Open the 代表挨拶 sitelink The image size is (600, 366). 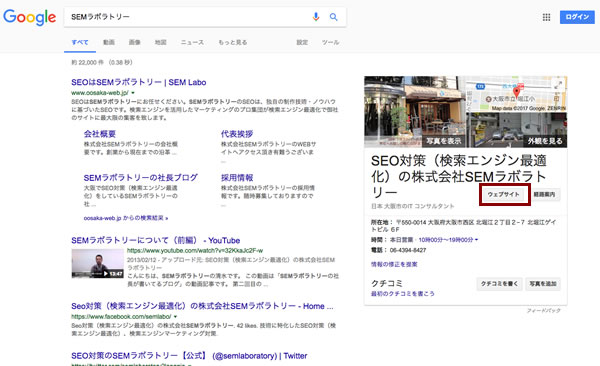coord(237,134)
